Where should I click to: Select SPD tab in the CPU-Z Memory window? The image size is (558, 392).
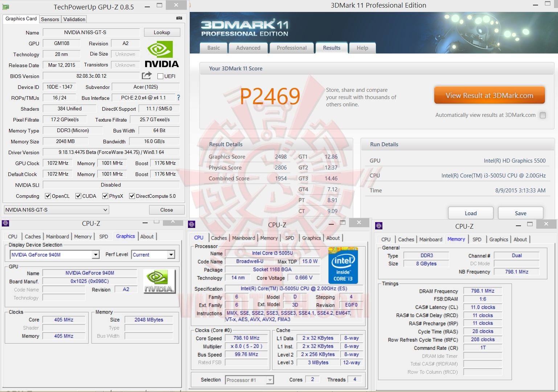477,240
